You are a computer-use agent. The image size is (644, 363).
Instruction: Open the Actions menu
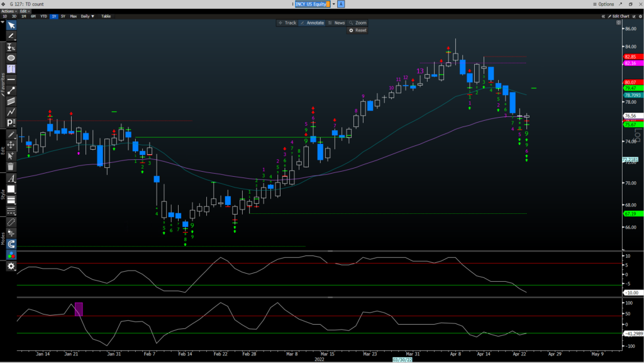[9, 11]
